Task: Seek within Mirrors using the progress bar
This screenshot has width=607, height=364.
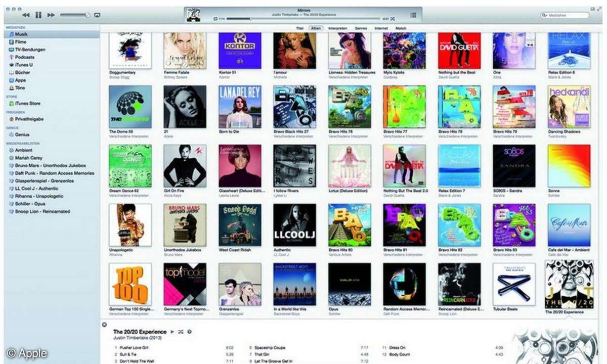Action: pos(305,19)
